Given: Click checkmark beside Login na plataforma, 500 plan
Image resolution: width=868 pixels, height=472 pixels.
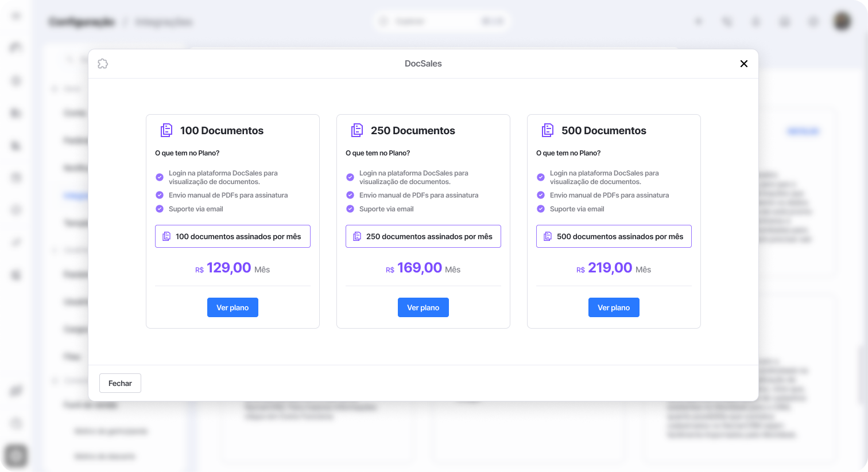Looking at the screenshot, I should 541,177.
